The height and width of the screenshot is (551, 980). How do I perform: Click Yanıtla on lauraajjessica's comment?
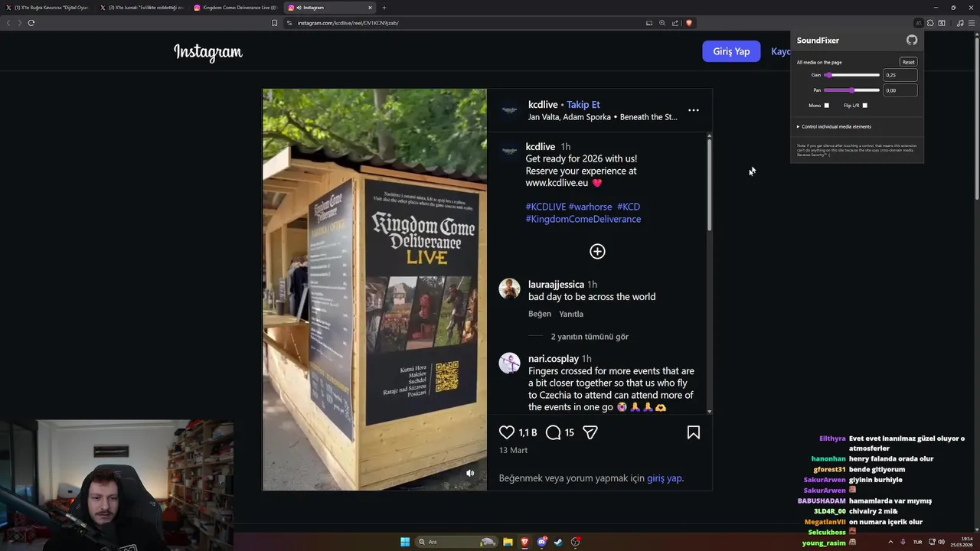point(571,314)
